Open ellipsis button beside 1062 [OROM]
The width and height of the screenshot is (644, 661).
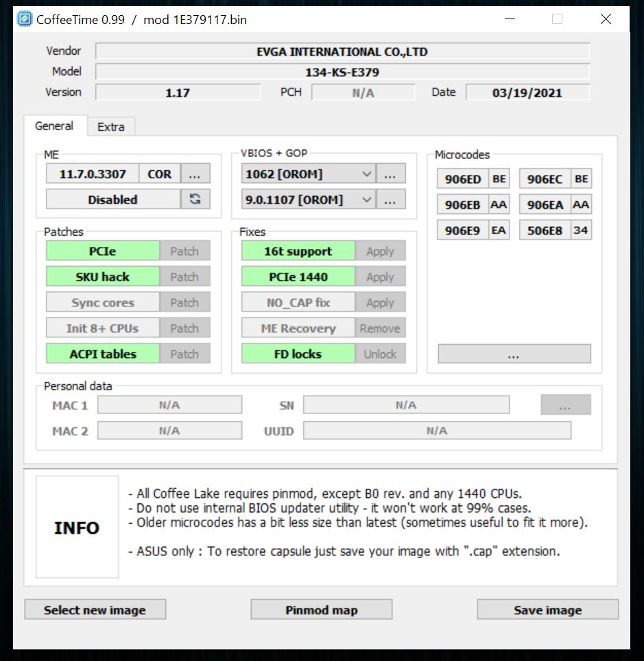(x=390, y=173)
